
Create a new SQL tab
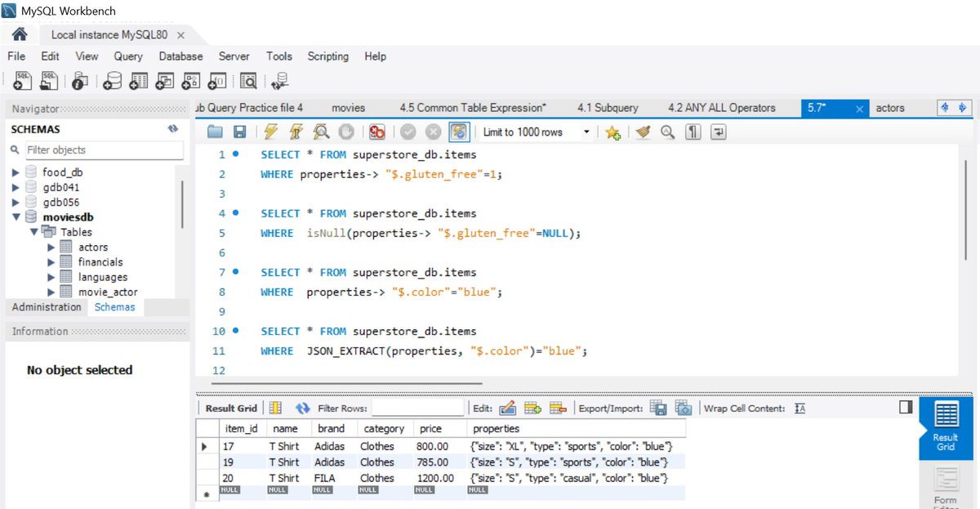[x=22, y=80]
